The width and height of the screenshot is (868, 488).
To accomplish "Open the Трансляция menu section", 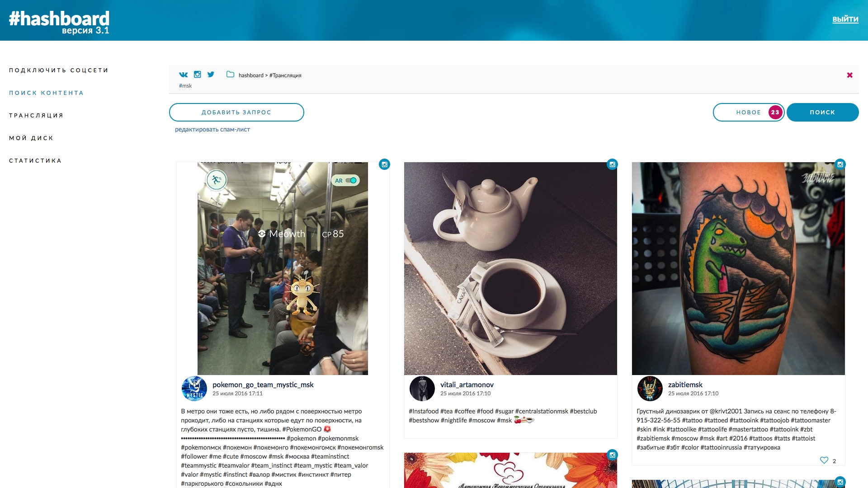I will (x=36, y=116).
